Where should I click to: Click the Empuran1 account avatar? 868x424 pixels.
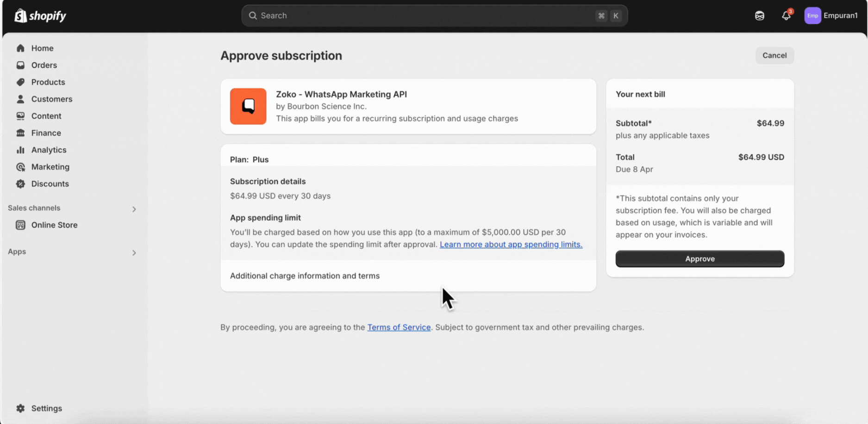[x=812, y=15]
